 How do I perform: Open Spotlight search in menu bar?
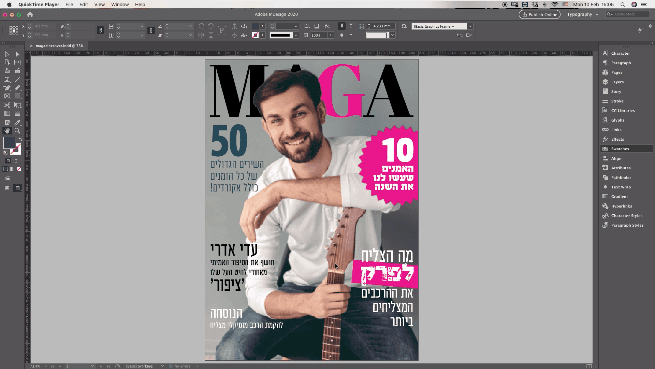(622, 4)
